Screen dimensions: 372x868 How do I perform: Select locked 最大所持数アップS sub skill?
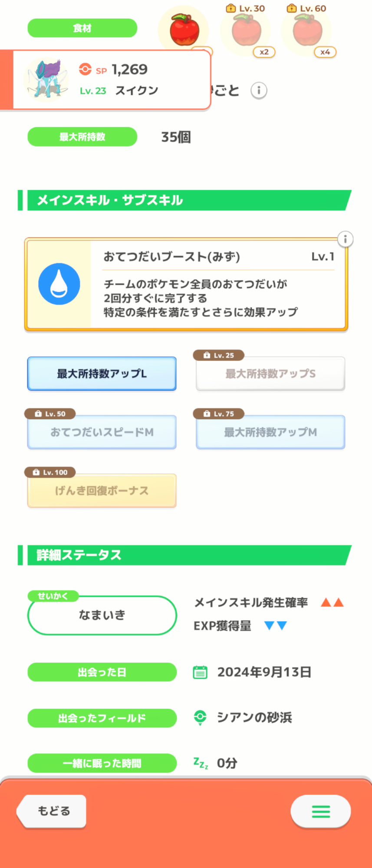coord(270,374)
